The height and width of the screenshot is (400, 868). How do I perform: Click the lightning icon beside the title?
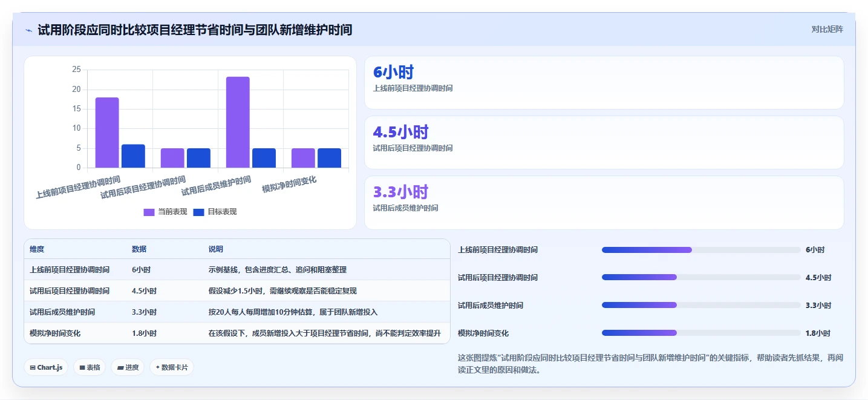28,30
